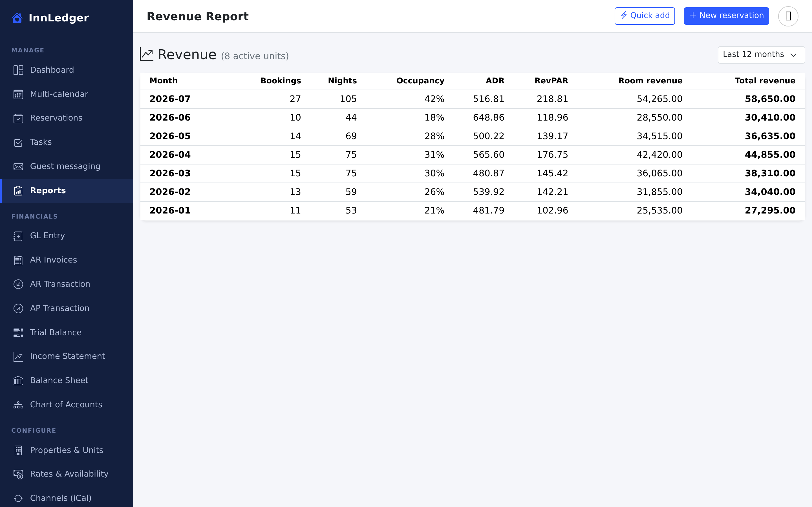Open GL Entry journal icon
The image size is (812, 507).
(x=18, y=236)
